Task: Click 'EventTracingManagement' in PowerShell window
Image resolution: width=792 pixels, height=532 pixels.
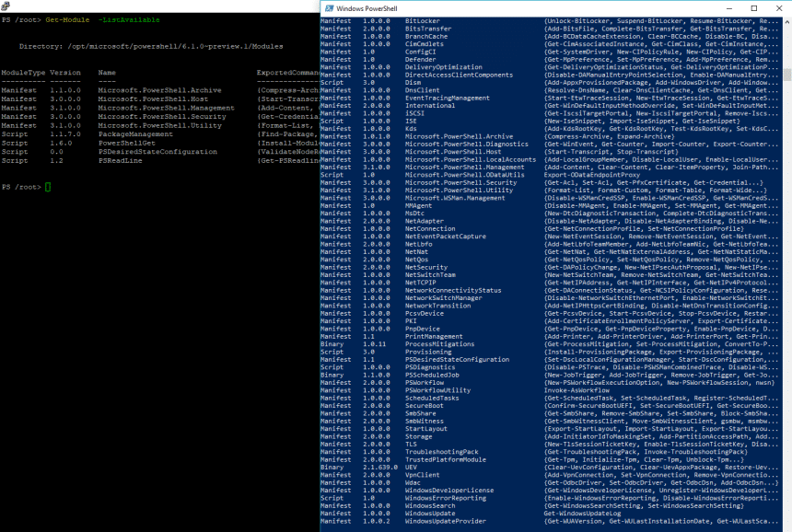Action: 448,98
